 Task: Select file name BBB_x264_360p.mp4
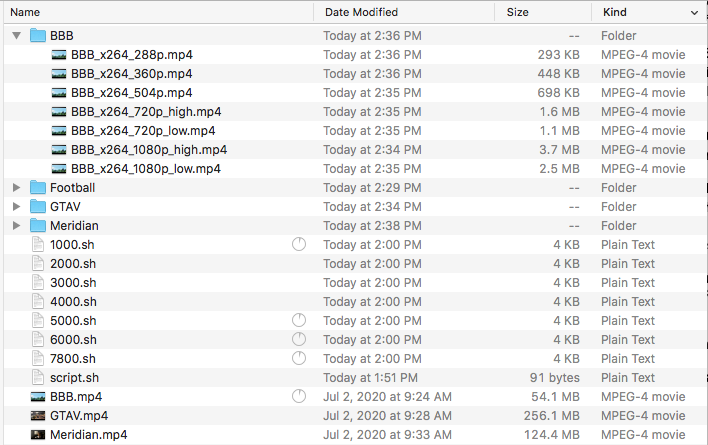[132, 74]
